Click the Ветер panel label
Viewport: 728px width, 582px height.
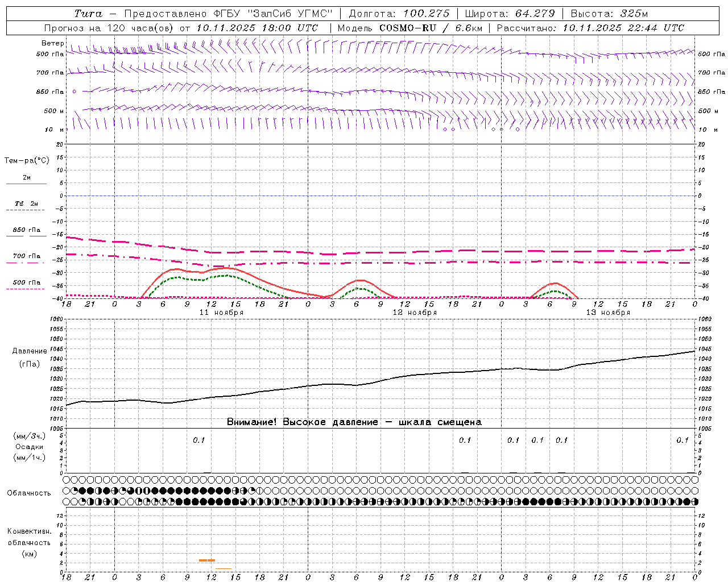pyautogui.click(x=53, y=43)
